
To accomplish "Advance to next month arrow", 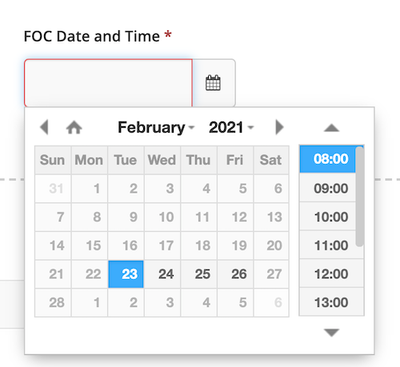I will coord(279,127).
